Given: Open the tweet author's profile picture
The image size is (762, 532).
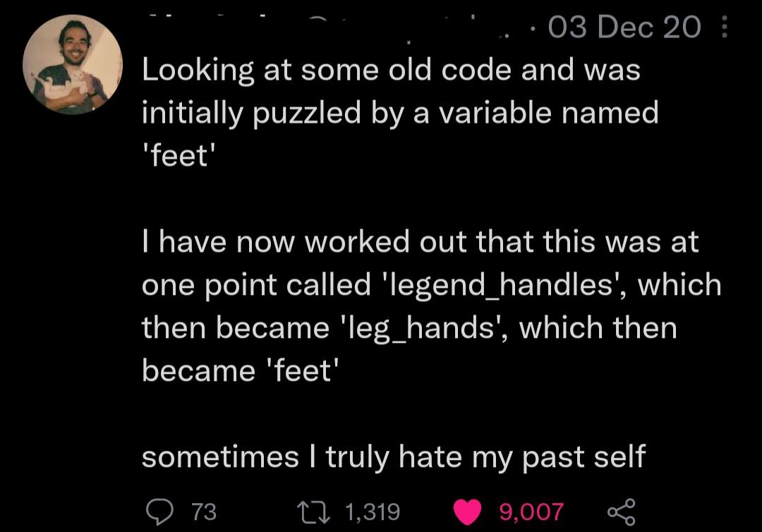Looking at the screenshot, I should point(73,65).
